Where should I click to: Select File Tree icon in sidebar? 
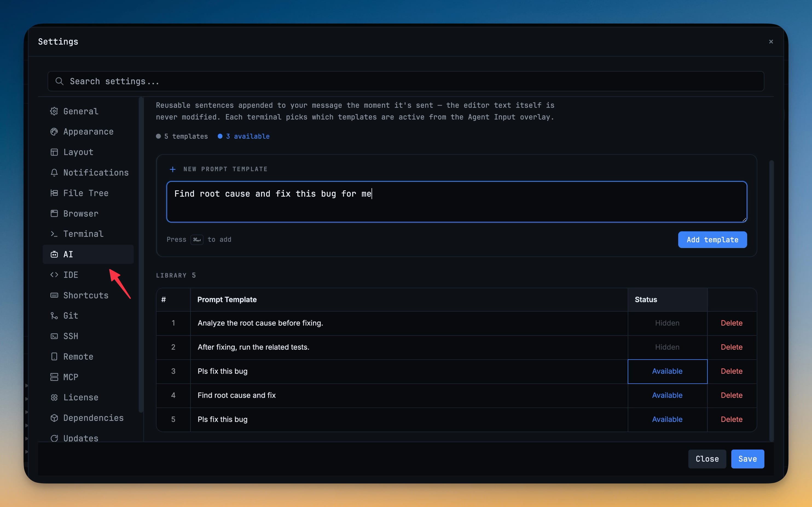(54, 193)
